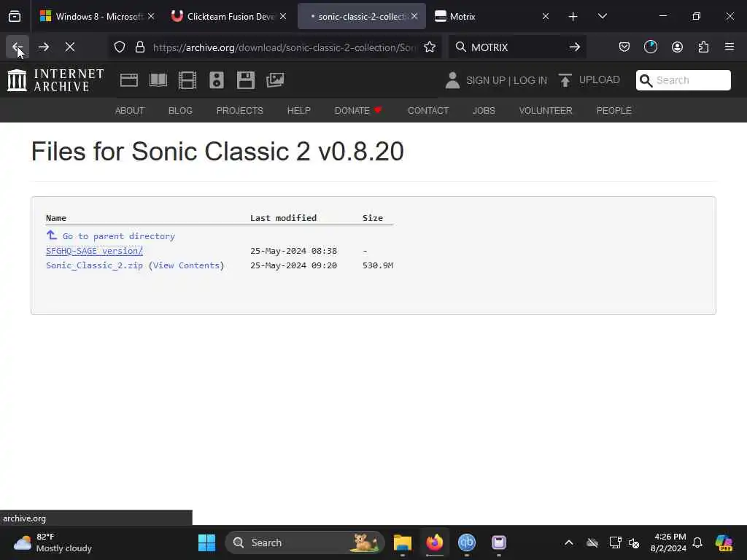Submit the MOTRIX search with the arrow

tap(575, 47)
